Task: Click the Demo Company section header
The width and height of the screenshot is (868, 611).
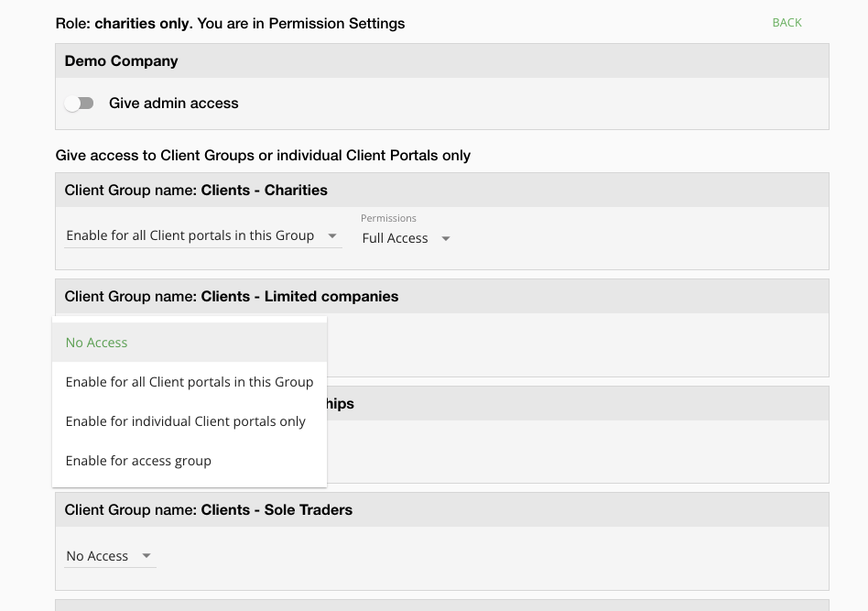Action: point(122,61)
